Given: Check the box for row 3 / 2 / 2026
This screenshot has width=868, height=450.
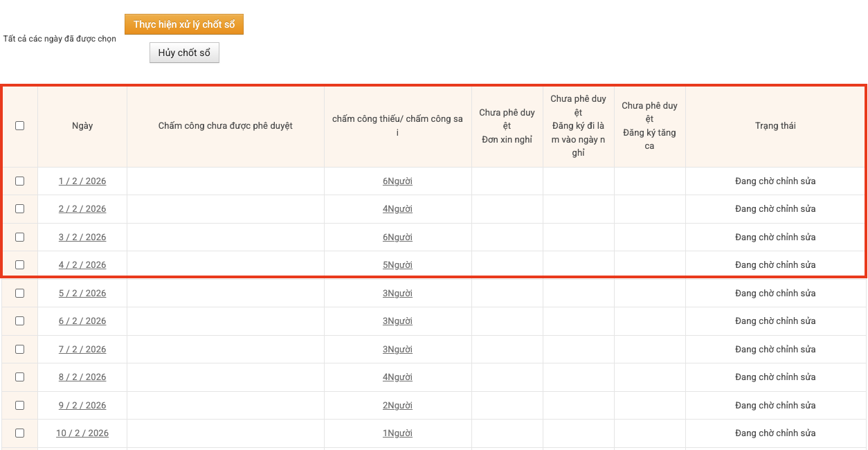Looking at the screenshot, I should (19, 237).
